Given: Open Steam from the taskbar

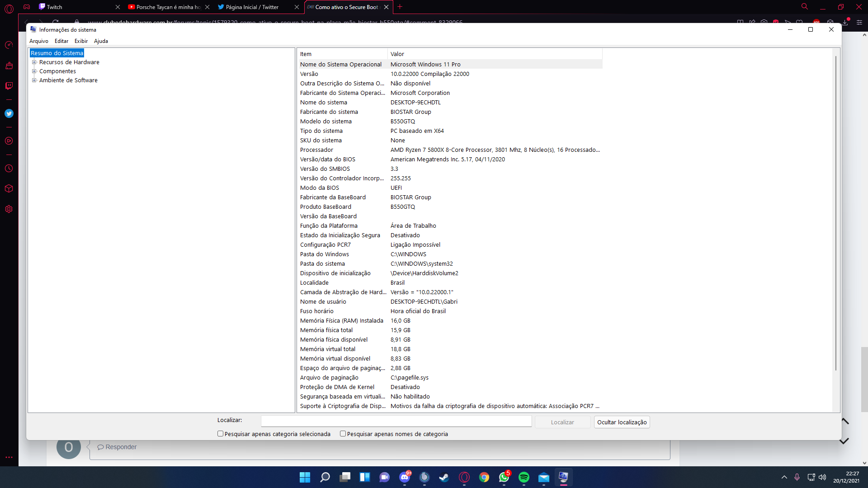Looking at the screenshot, I should coord(444,477).
